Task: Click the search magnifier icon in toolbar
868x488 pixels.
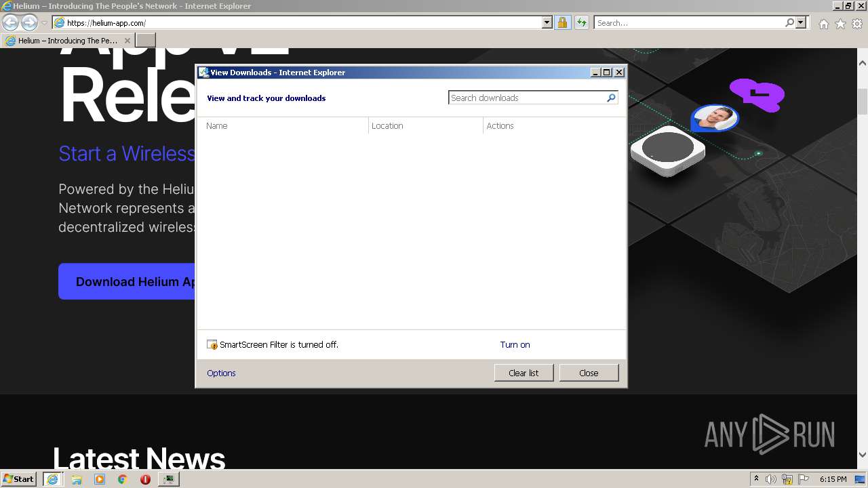Action: point(789,23)
